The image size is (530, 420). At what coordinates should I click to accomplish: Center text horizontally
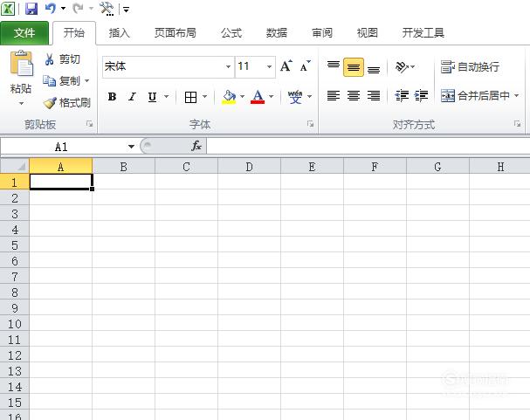354,96
